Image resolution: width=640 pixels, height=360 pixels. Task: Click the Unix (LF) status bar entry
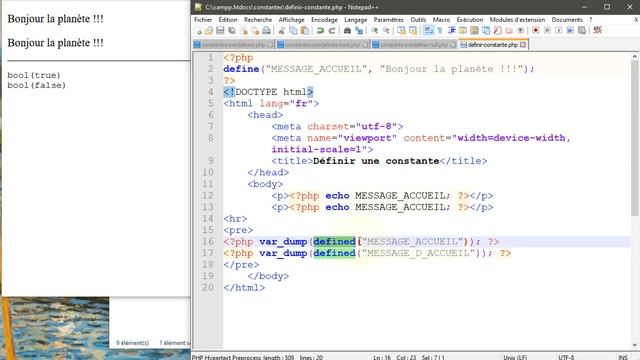(x=515, y=357)
